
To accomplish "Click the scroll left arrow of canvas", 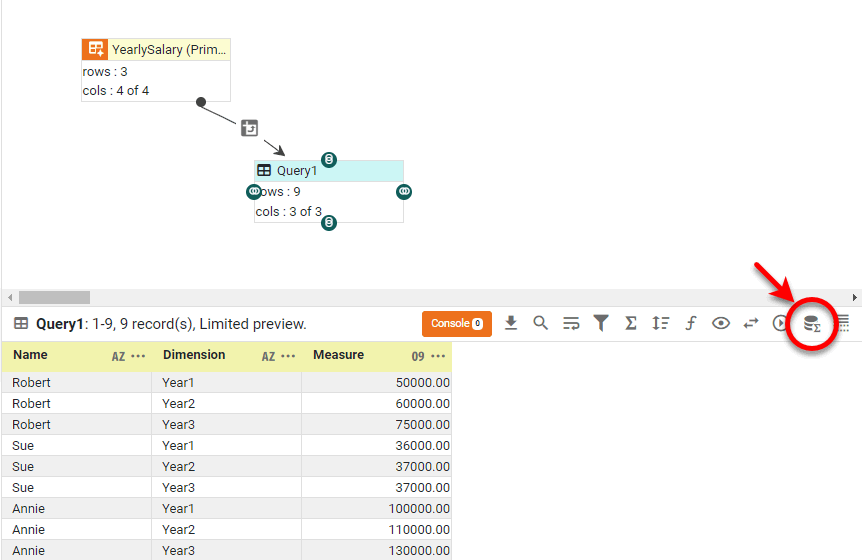I will pos(10,297).
